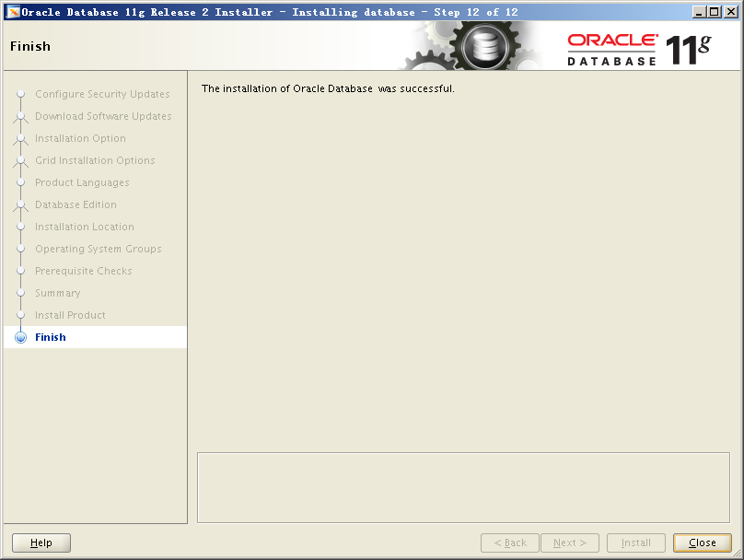Open the Help button
744x560 pixels.
(41, 542)
